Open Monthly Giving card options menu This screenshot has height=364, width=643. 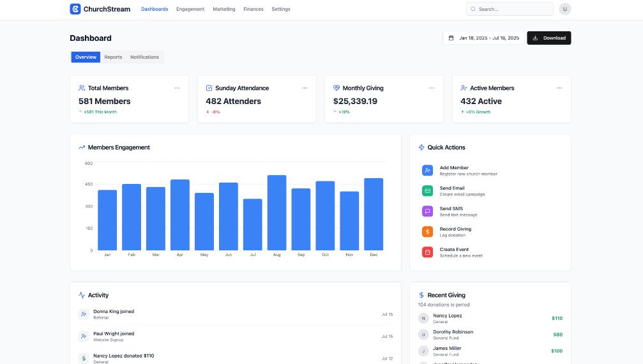pyautogui.click(x=432, y=88)
